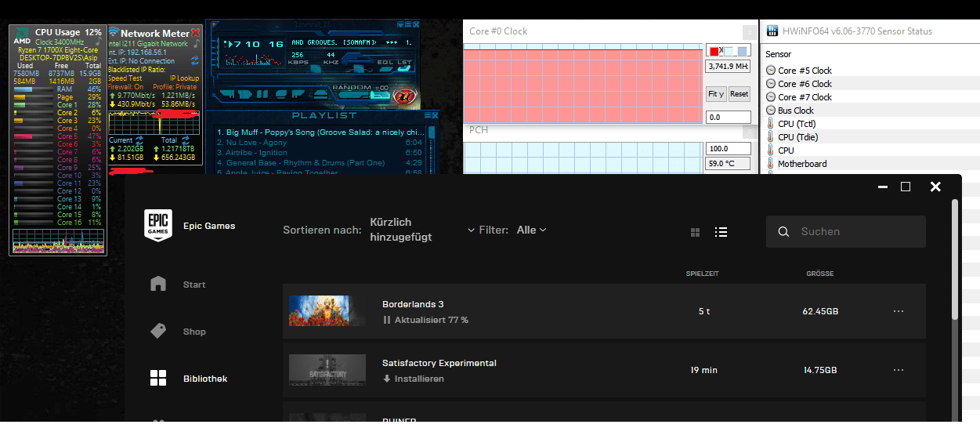Reset Total traffic counter in Network Meter

coord(186,140)
